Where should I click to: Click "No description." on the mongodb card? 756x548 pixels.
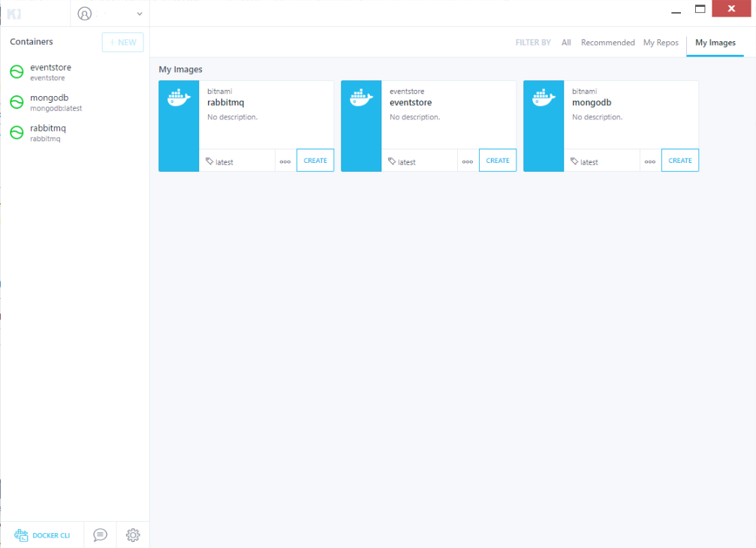click(x=598, y=117)
